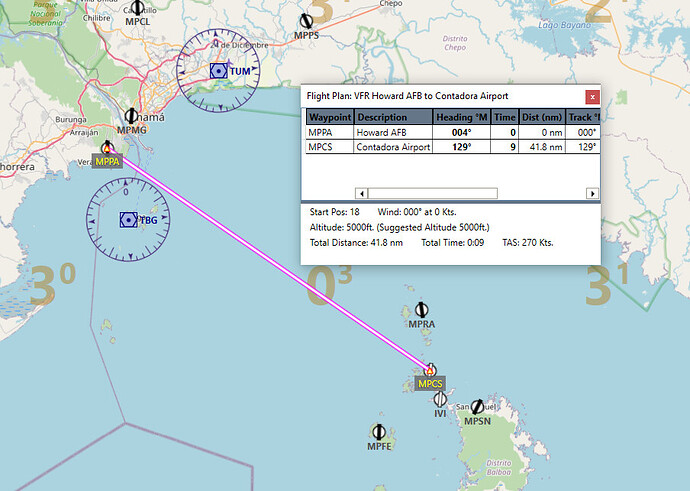Click the Total Distance: 41.8 nm text
This screenshot has width=690, height=491.
click(x=356, y=243)
